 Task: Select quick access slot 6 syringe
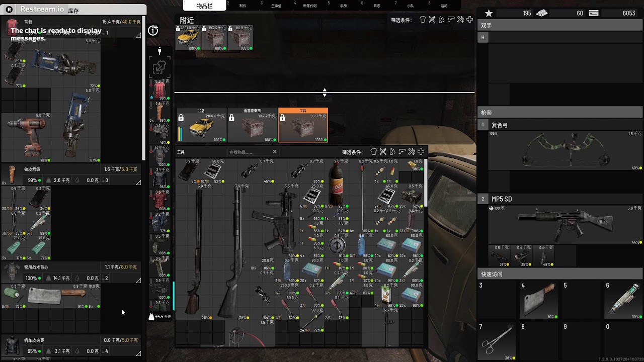point(623,300)
